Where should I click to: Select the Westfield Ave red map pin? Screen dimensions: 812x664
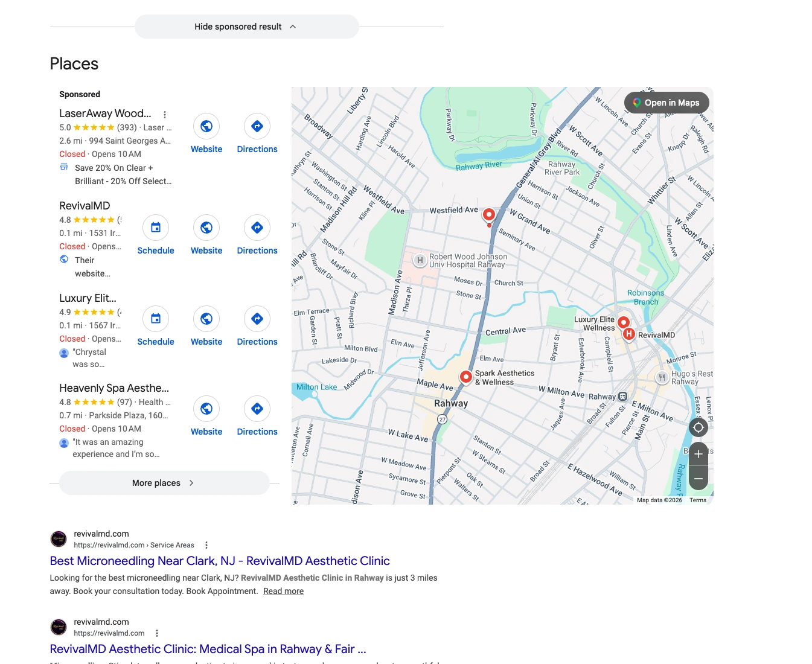(489, 215)
